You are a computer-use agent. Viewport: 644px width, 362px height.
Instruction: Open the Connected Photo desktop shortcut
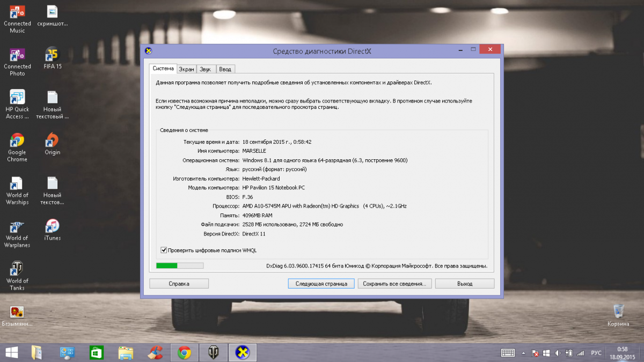[17, 61]
